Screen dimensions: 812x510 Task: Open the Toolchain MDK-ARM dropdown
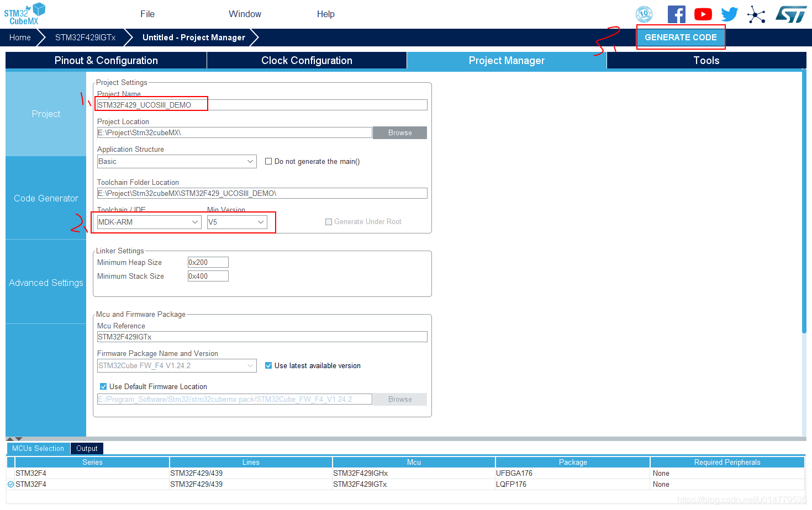149,222
